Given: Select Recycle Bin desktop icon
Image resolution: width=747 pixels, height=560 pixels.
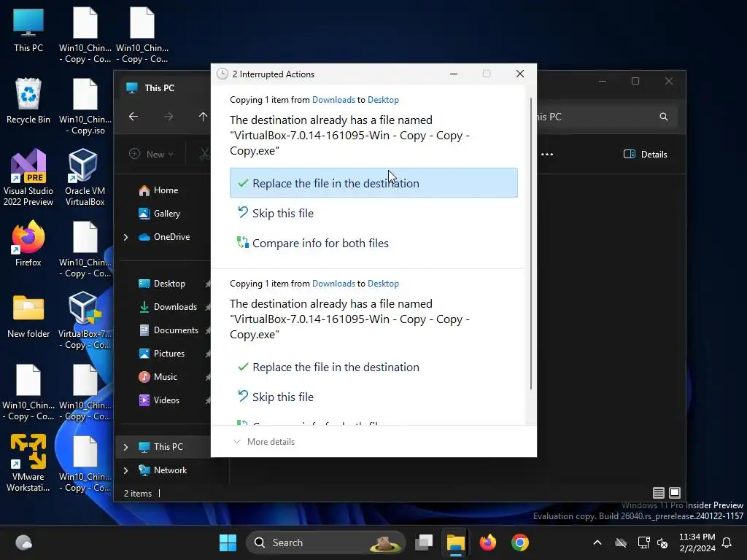Looking at the screenshot, I should point(28,101).
